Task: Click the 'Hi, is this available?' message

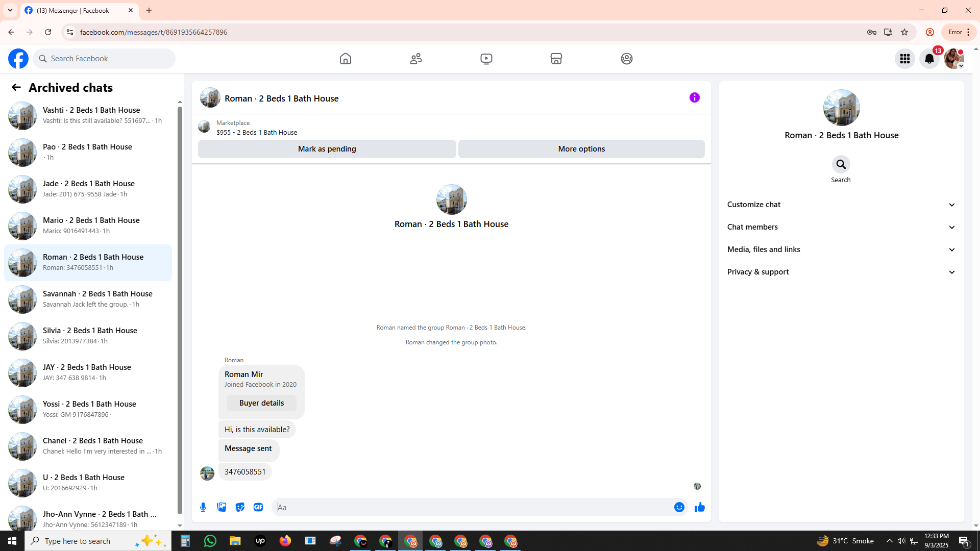Action: [257, 430]
